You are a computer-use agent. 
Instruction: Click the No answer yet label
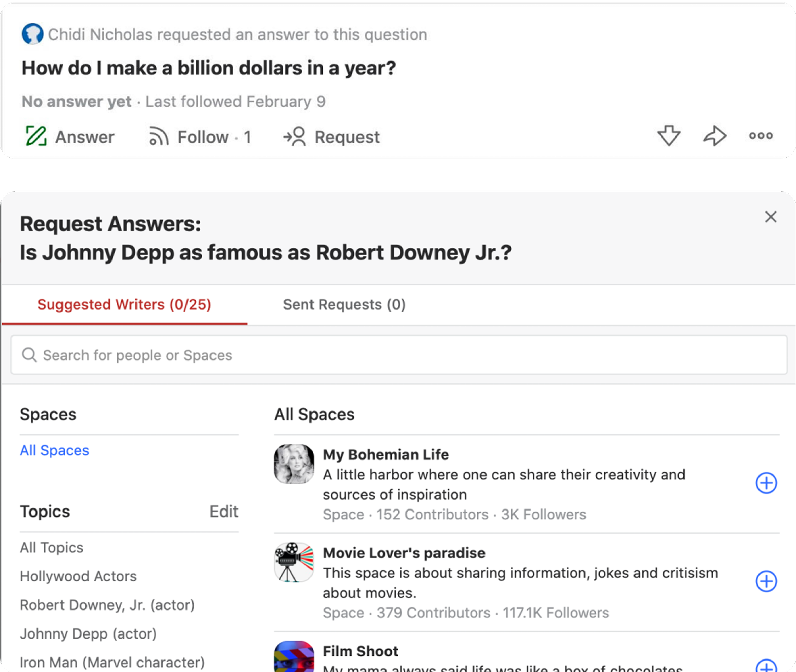coord(77,101)
